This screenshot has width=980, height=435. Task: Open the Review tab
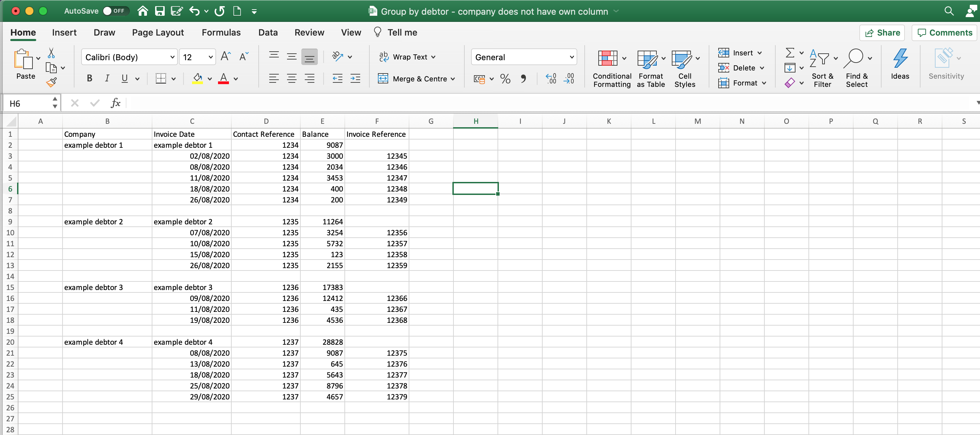pyautogui.click(x=309, y=32)
